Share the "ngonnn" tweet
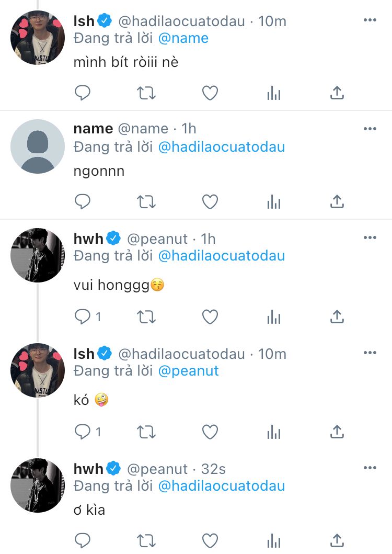The image size is (392, 554). pyautogui.click(x=337, y=201)
